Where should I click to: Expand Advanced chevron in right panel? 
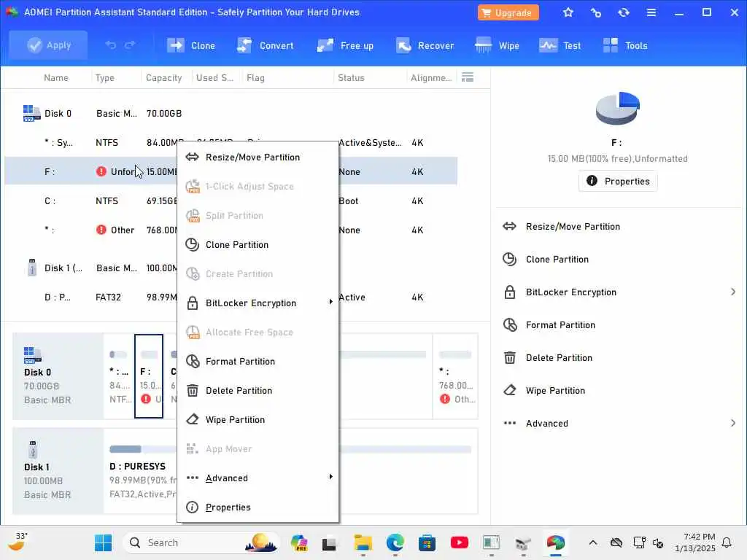click(x=733, y=423)
